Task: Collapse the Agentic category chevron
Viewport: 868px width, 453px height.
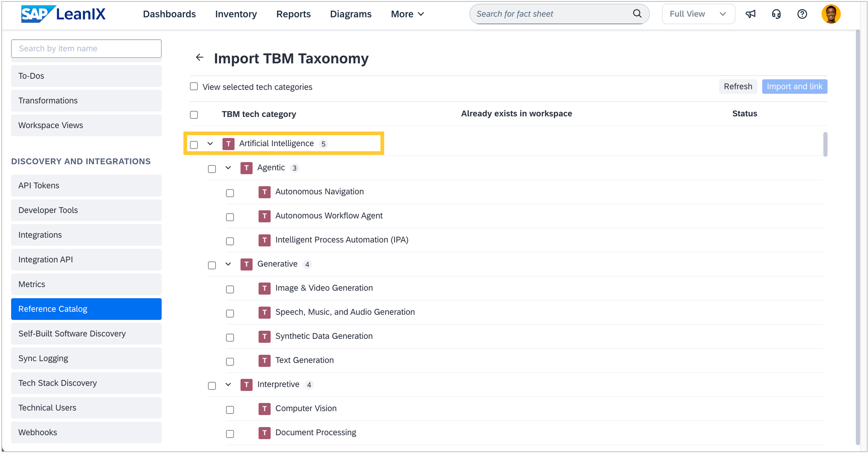Action: coord(228,168)
